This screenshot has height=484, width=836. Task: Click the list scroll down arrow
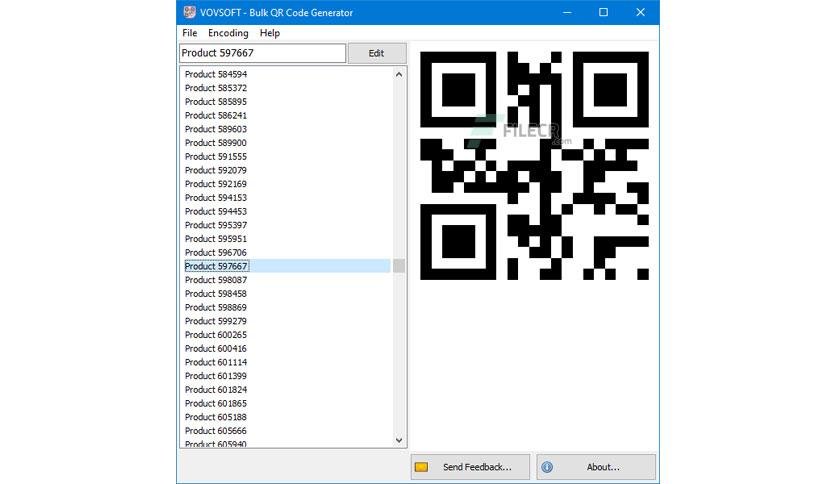point(399,440)
